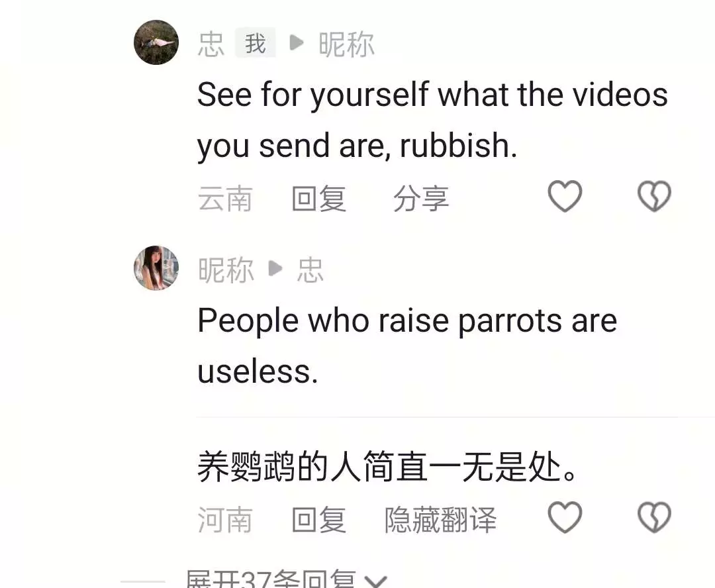Click the chevron next to 展开37条回复
The image size is (715, 588).
click(x=376, y=581)
